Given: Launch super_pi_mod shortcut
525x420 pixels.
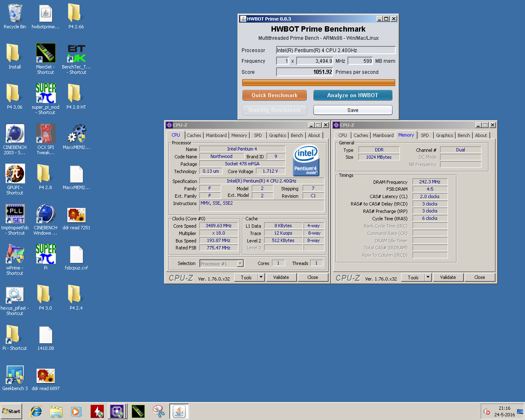Looking at the screenshot, I should click(46, 99).
